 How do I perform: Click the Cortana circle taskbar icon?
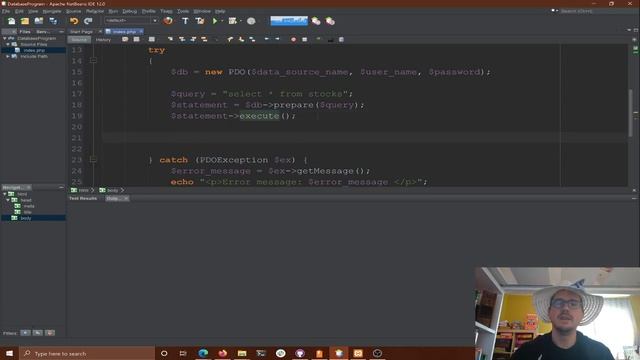(164, 353)
